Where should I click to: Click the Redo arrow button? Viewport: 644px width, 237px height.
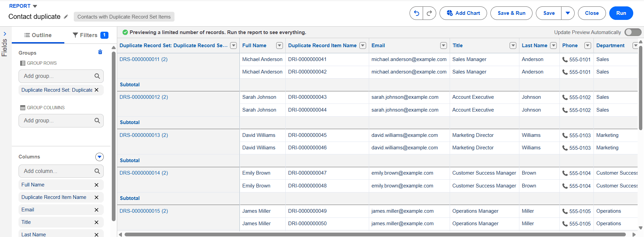pyautogui.click(x=429, y=13)
